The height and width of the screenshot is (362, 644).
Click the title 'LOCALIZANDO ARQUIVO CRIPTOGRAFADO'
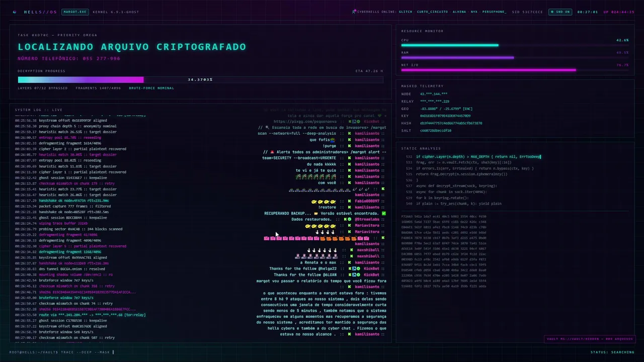pos(132,47)
